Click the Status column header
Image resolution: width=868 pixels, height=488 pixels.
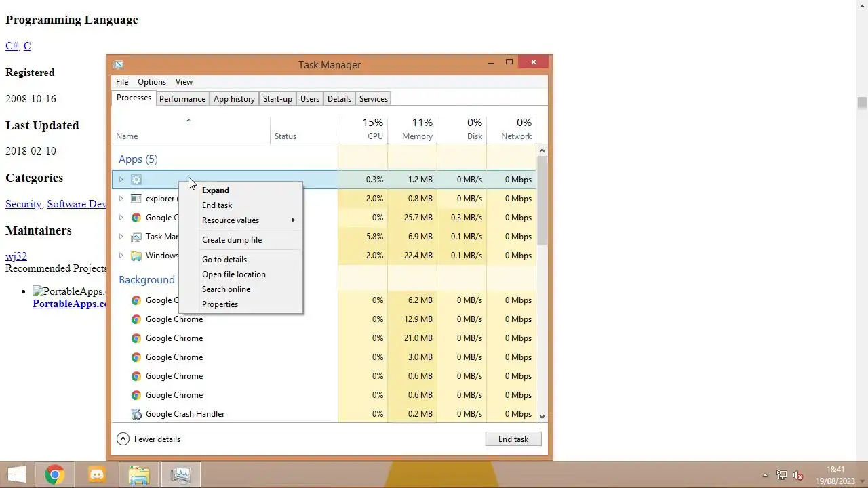(304, 129)
